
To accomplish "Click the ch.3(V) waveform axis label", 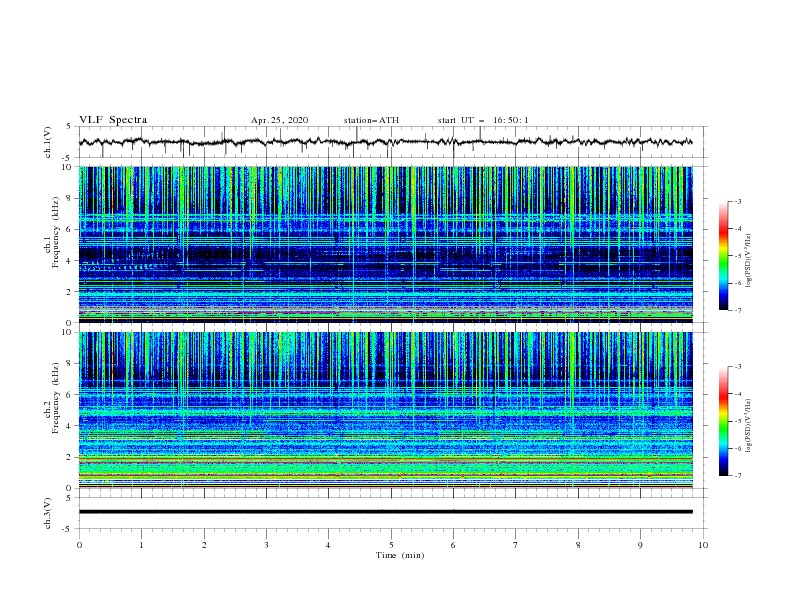I will click(48, 513).
